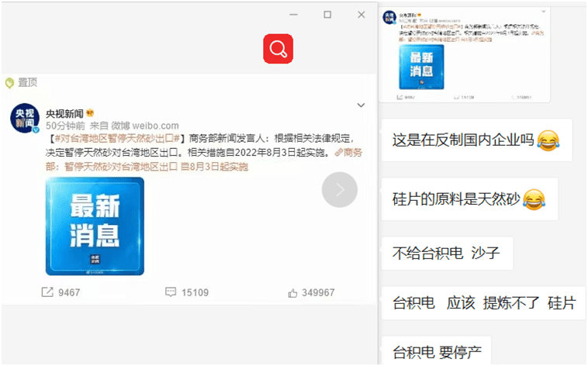
Task: Click the red search magnifier icon
Action: [x=278, y=49]
